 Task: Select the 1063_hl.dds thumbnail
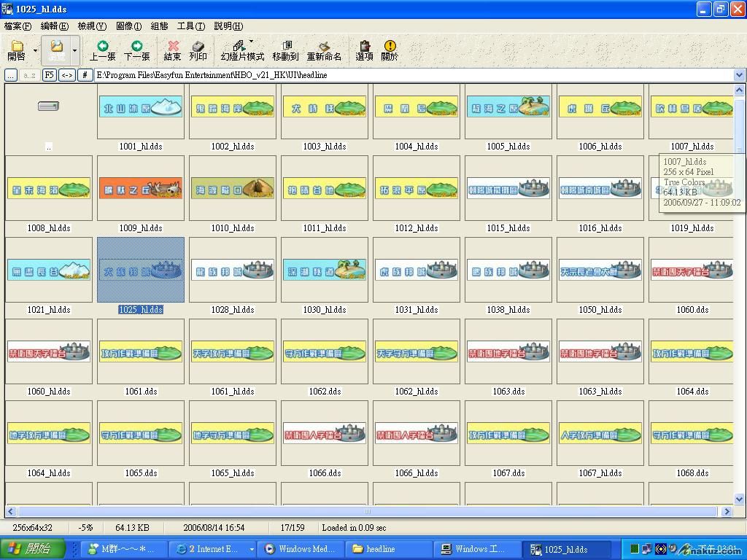pos(600,352)
